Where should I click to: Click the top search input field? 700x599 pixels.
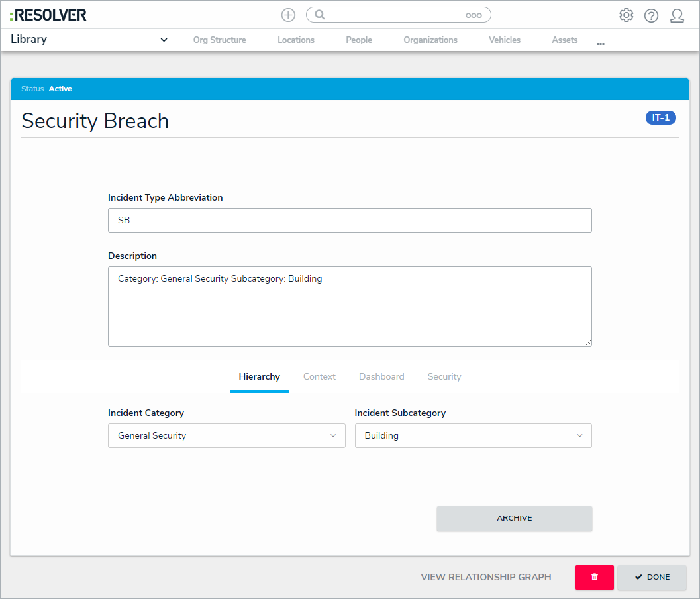click(x=398, y=15)
